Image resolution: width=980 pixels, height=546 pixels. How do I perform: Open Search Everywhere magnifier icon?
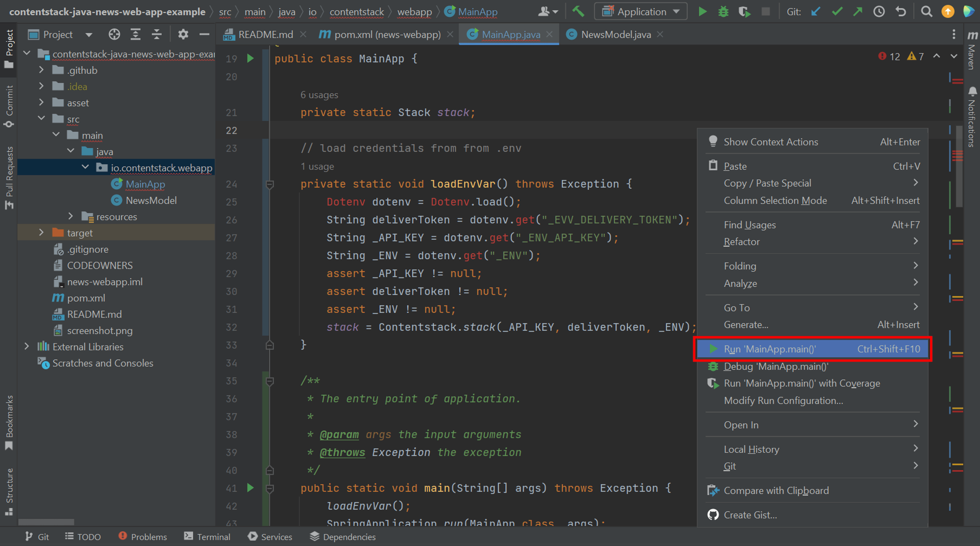coord(927,11)
